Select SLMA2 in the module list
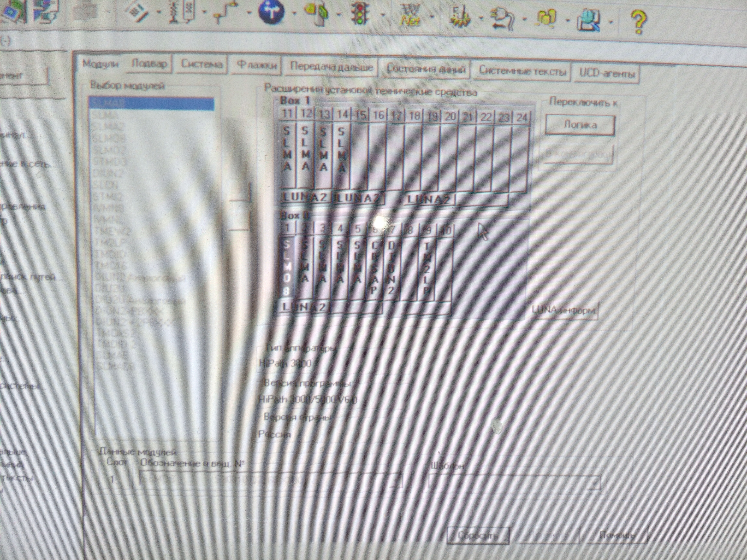This screenshot has width=747, height=560. pyautogui.click(x=109, y=127)
